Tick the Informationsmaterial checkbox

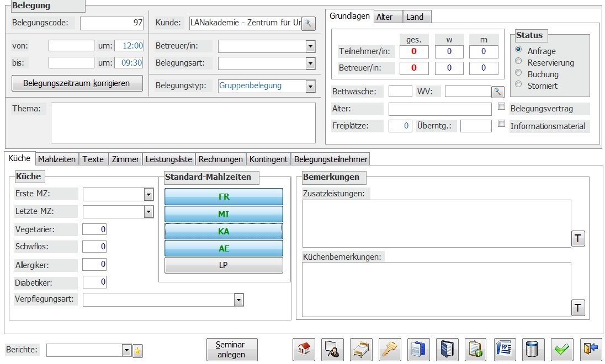point(501,124)
